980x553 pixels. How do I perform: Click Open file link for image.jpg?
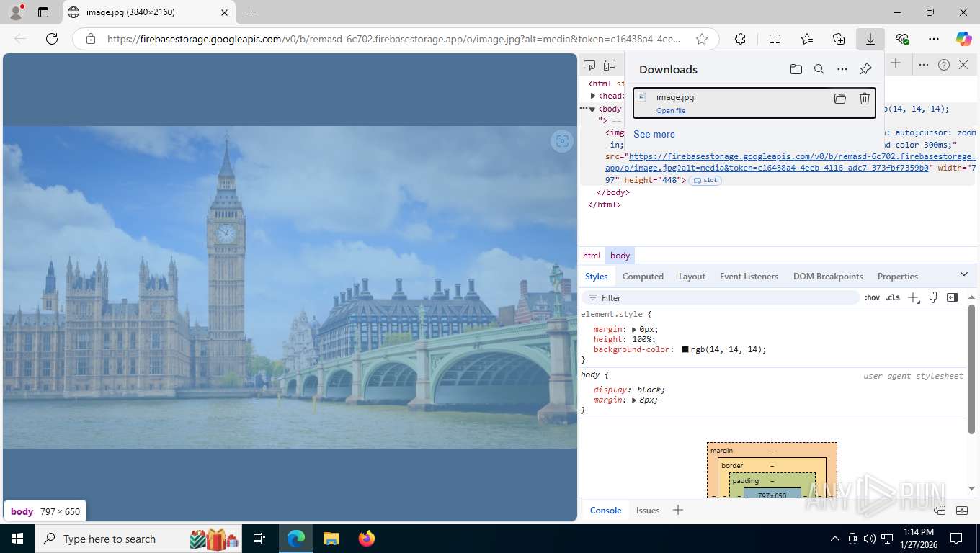[x=671, y=111]
